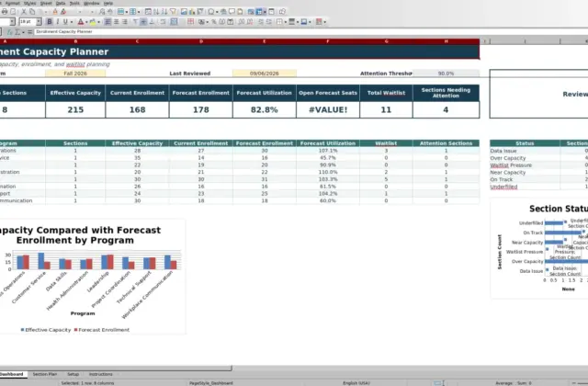Apply the border color swatch
Image resolution: width=588 pixels, height=386 pixels.
(304, 22)
